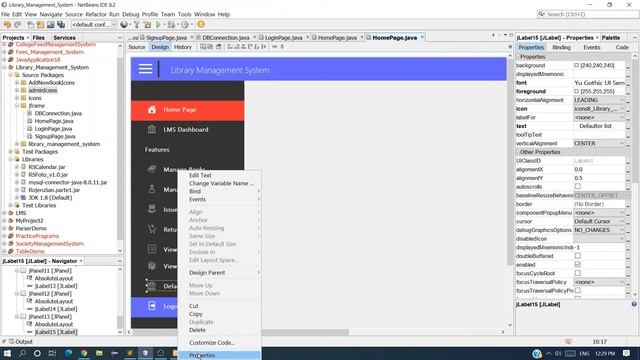The height and width of the screenshot is (360, 640).
Task: Open the default config dropdown
Action: 93,24
